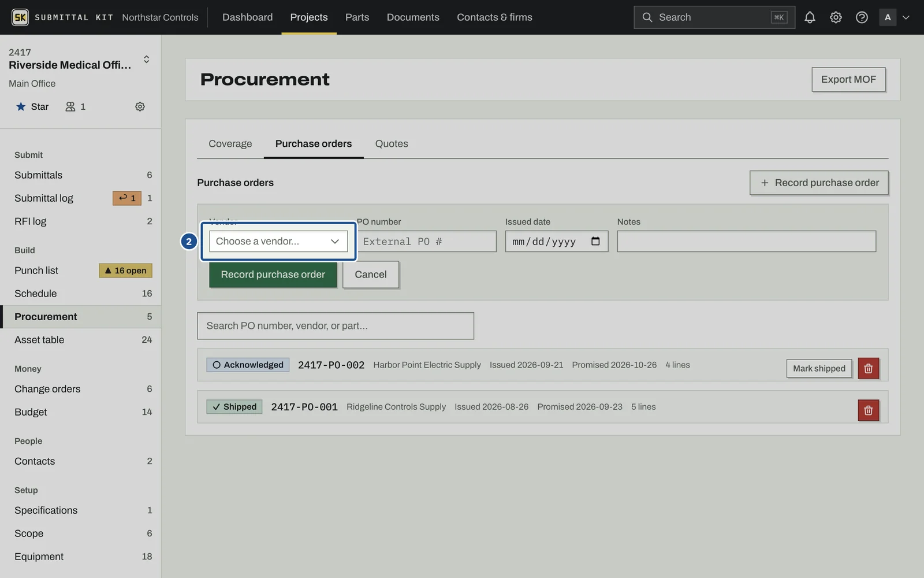Expand the account chevron next to avatar
The image size is (924, 578).
[x=906, y=17]
